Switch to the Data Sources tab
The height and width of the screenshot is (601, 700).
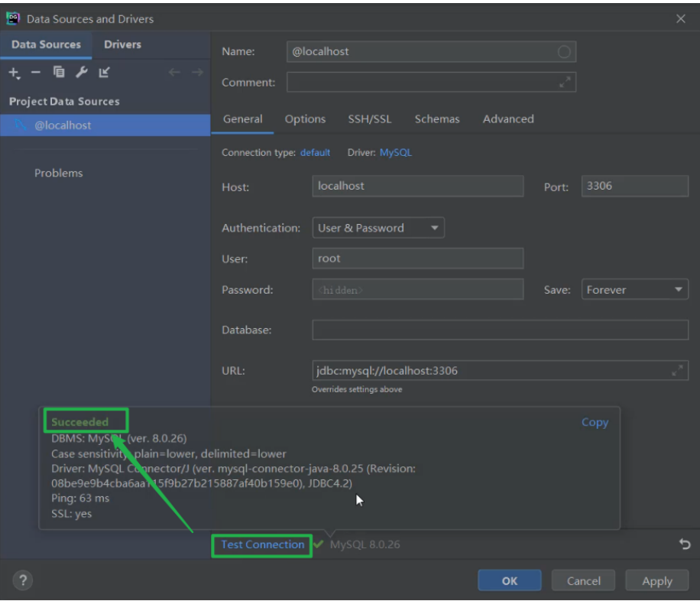point(46,44)
